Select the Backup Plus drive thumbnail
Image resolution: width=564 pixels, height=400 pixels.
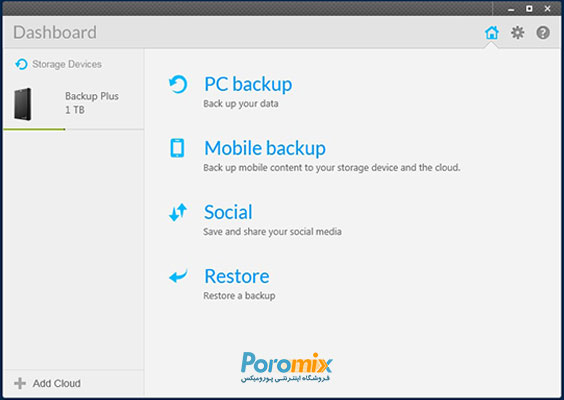tap(23, 104)
